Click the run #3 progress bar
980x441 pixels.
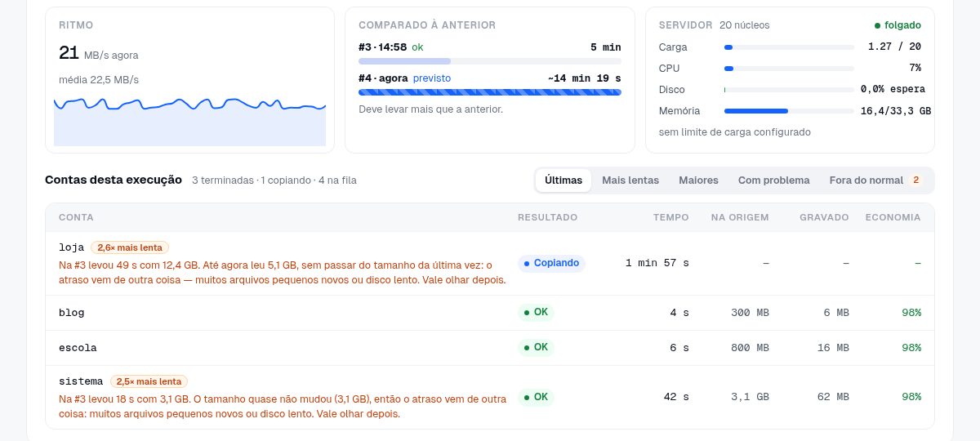point(490,61)
